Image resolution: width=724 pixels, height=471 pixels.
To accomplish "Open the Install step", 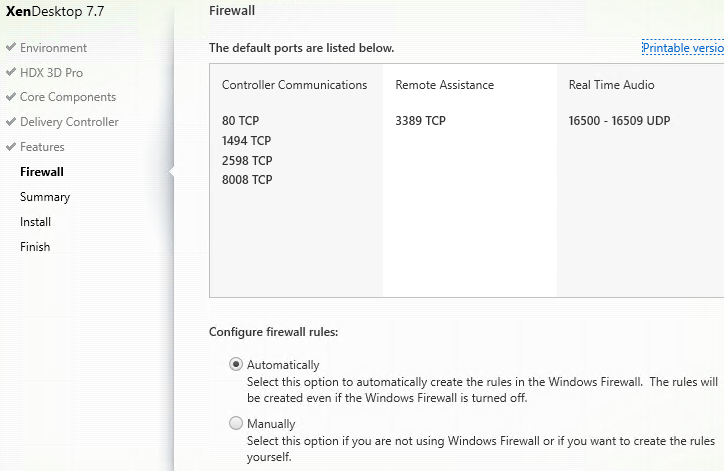I will [x=35, y=222].
